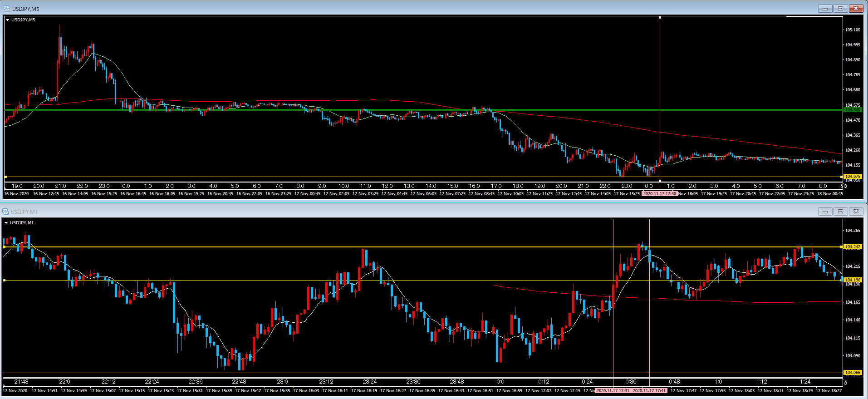Click the pink 2020.11.17 17:41 time marker
Screen dimensions: 868x399
[x=649, y=391]
